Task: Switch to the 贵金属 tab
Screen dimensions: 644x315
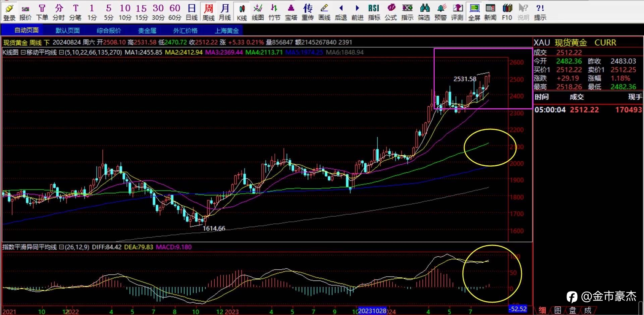Action: [x=147, y=31]
